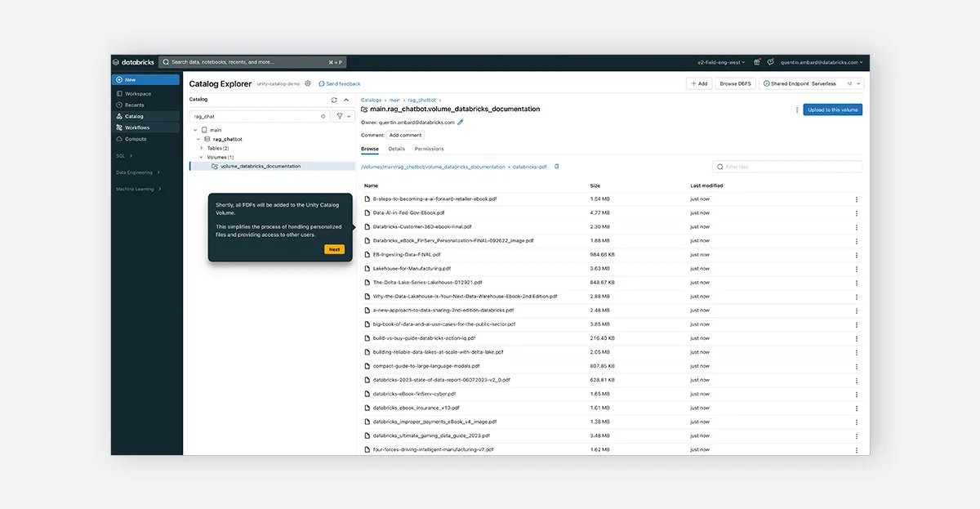Click rag_chatbot in the breadcrumb

(x=422, y=100)
